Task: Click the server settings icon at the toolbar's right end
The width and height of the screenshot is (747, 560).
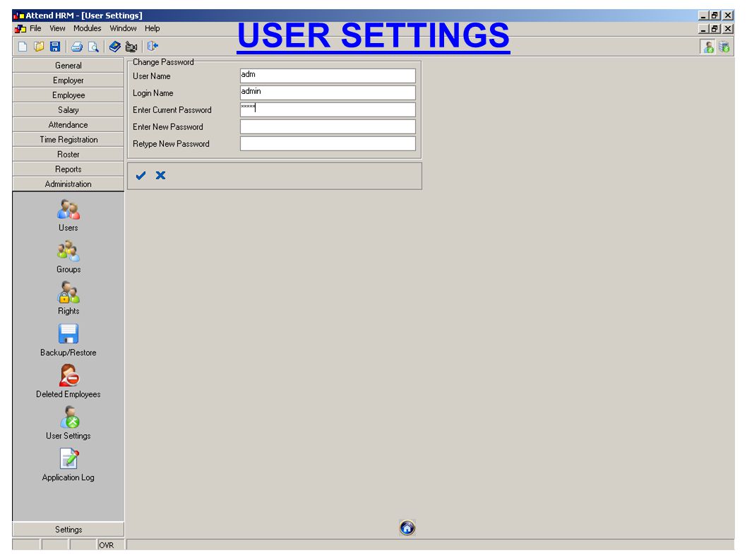Action: pos(724,47)
